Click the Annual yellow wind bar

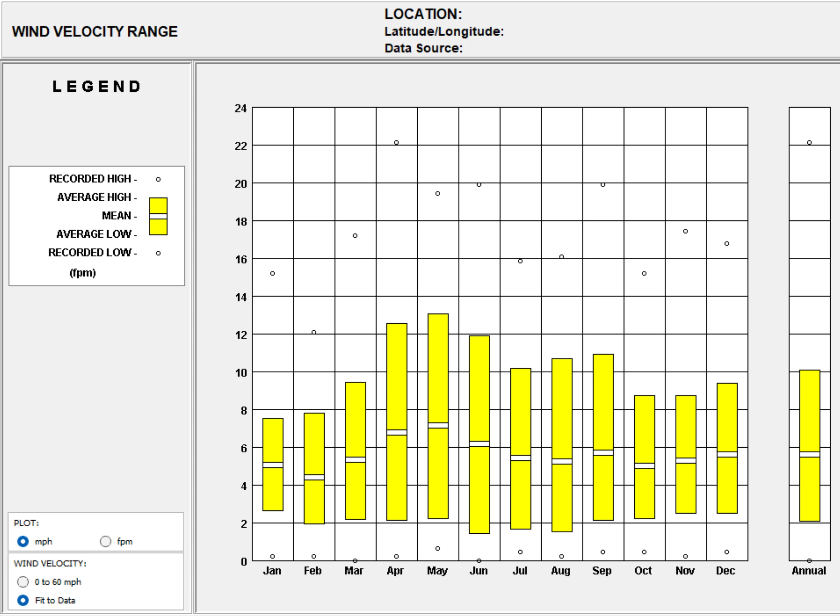point(810,446)
